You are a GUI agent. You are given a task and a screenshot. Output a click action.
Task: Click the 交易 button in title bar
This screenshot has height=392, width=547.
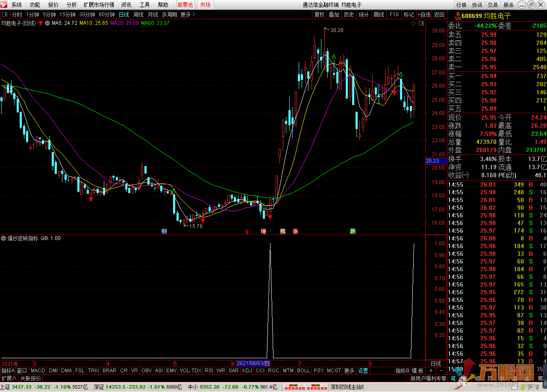(493, 5)
